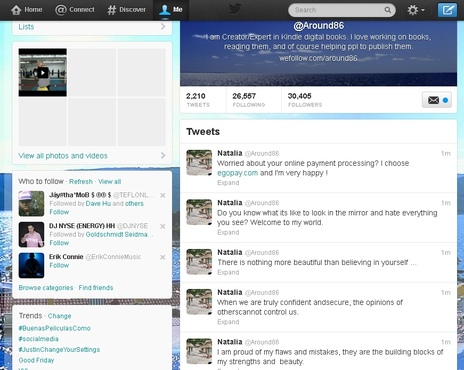Image resolution: width=464 pixels, height=370 pixels.
Task: Follow Jay#tha'MoB account
Action: pyautogui.click(x=59, y=212)
